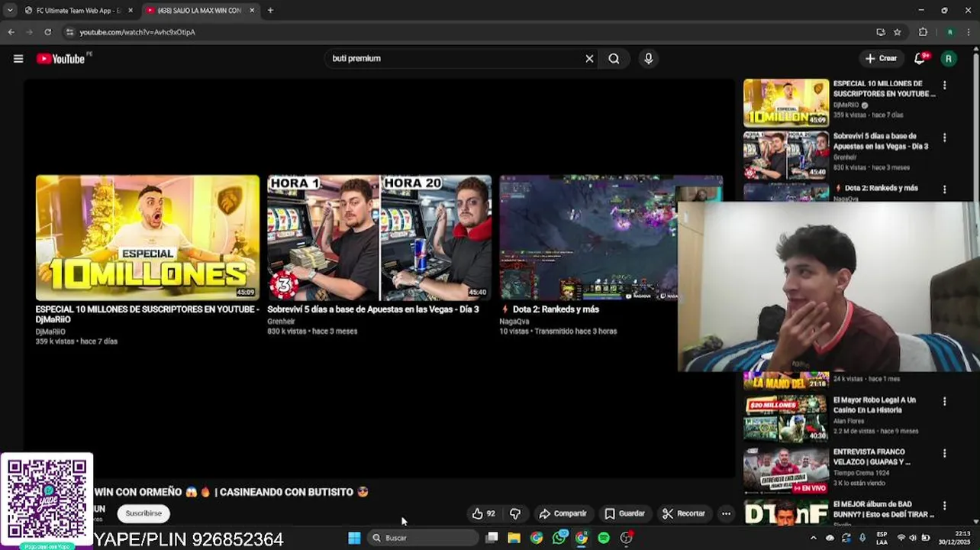The image size is (980, 550).
Task: Open Chrome extensions puzzle icon
Action: pyautogui.click(x=923, y=32)
